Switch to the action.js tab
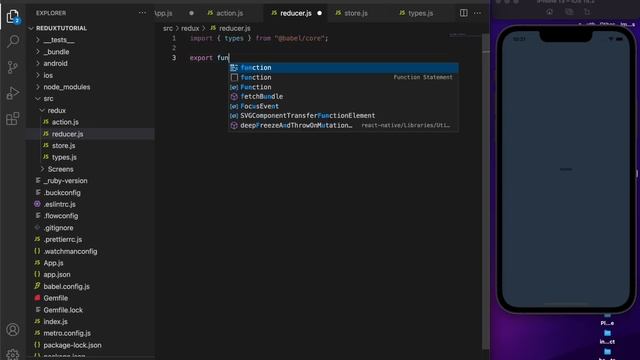640x360 pixels. (x=230, y=13)
